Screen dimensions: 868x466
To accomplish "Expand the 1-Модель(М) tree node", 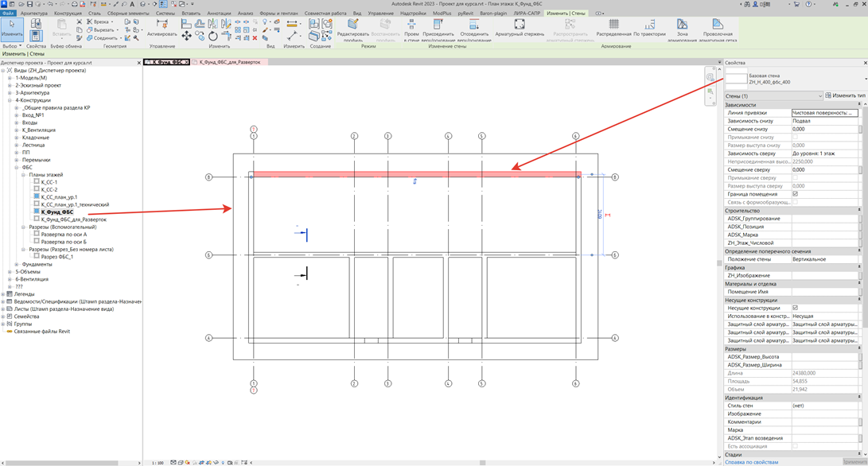I will pos(10,78).
